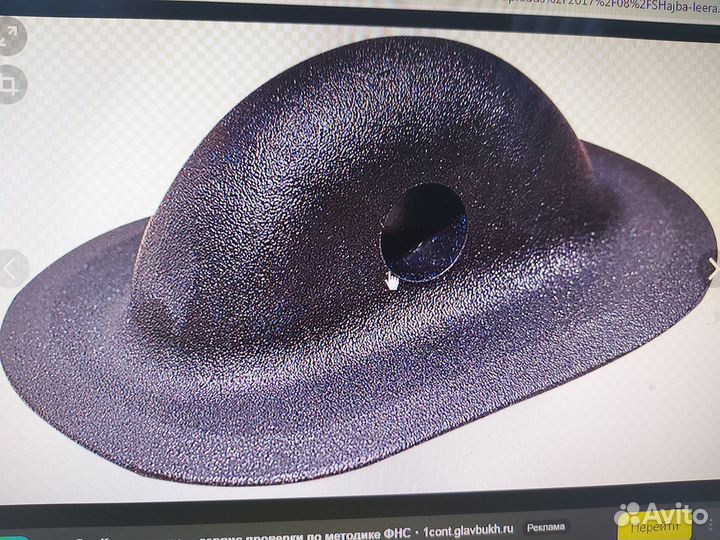This screenshot has height=540, width=720.
Task: Click the crop / search-by-fragment icon
Action: (x=11, y=81)
